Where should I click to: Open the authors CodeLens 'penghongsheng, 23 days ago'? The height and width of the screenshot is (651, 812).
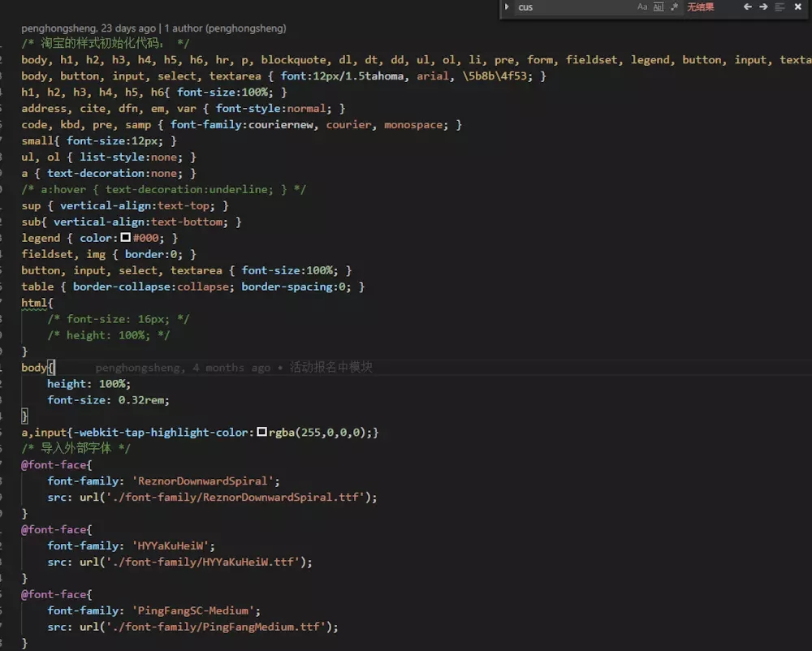coord(88,28)
